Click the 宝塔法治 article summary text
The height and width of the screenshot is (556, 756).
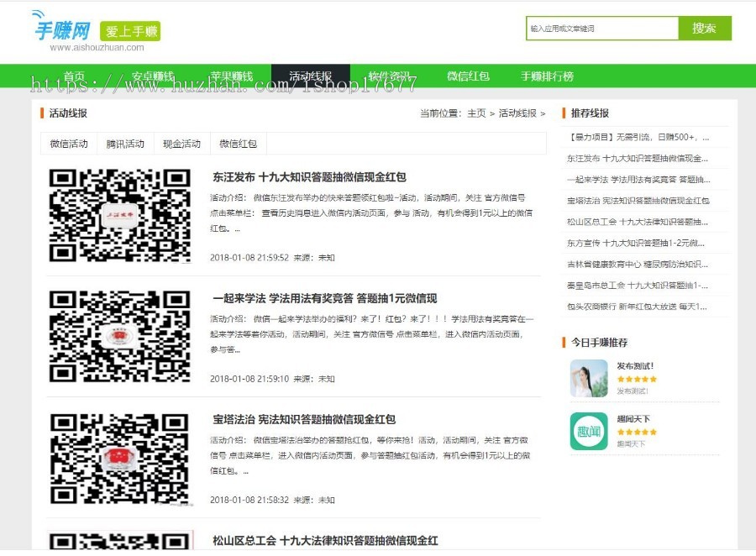(370, 455)
